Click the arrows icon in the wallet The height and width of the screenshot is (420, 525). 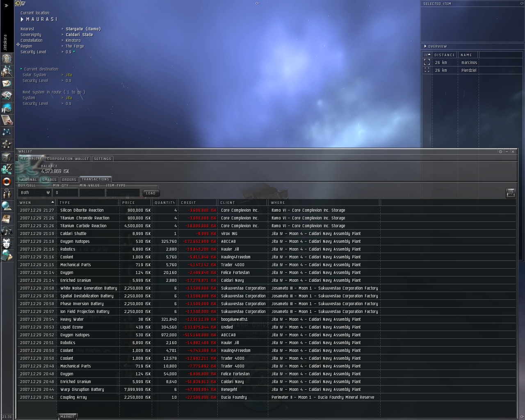[x=510, y=193]
